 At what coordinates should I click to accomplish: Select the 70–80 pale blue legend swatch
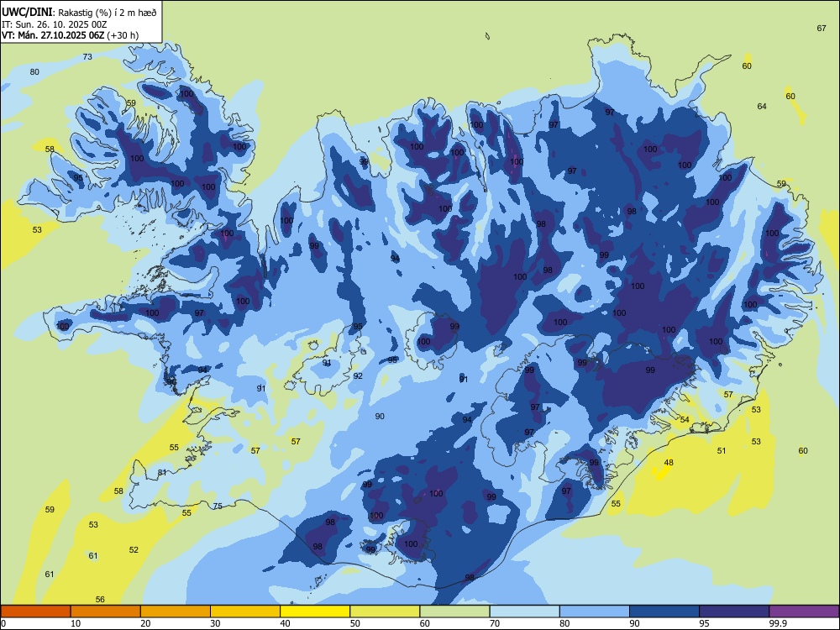click(x=524, y=612)
